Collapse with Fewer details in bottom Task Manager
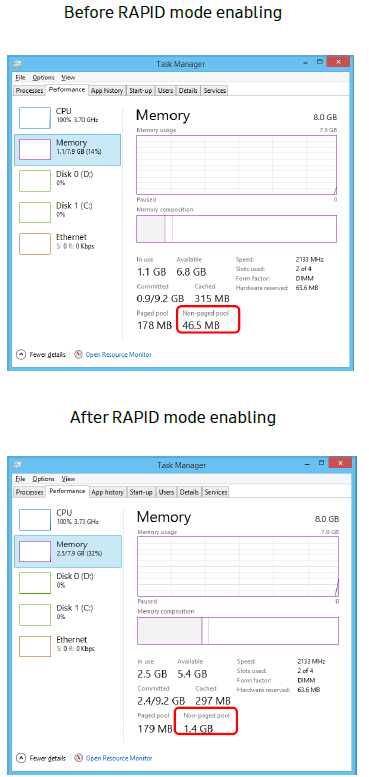Viewport: 369px width, 777px height. coord(41,758)
